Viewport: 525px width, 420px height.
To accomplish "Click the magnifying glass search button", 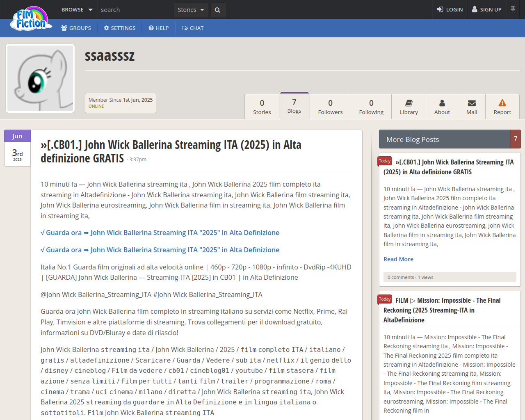I will [x=218, y=9].
